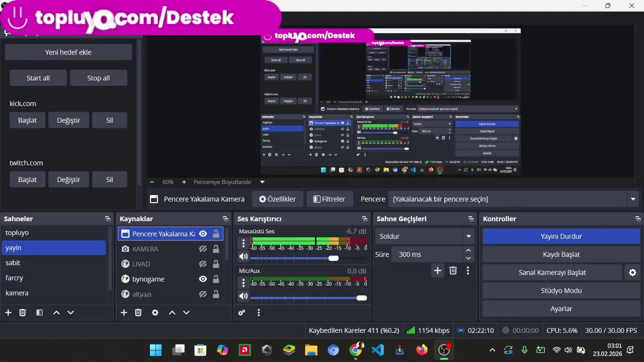Pop out the Kontroller dock panel
Screen dimensions: 644x362
pos(638,219)
